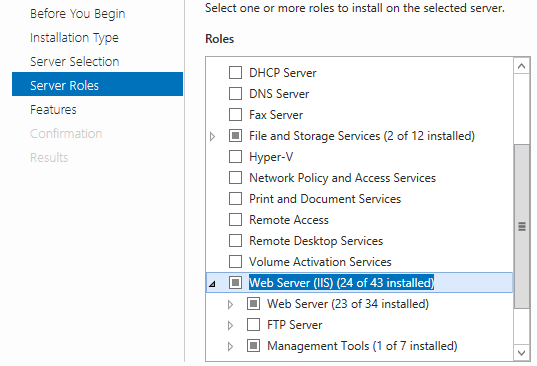Image resolution: width=537 pixels, height=366 pixels.
Task: Check Volume Activation Services checkbox
Action: 235,262
